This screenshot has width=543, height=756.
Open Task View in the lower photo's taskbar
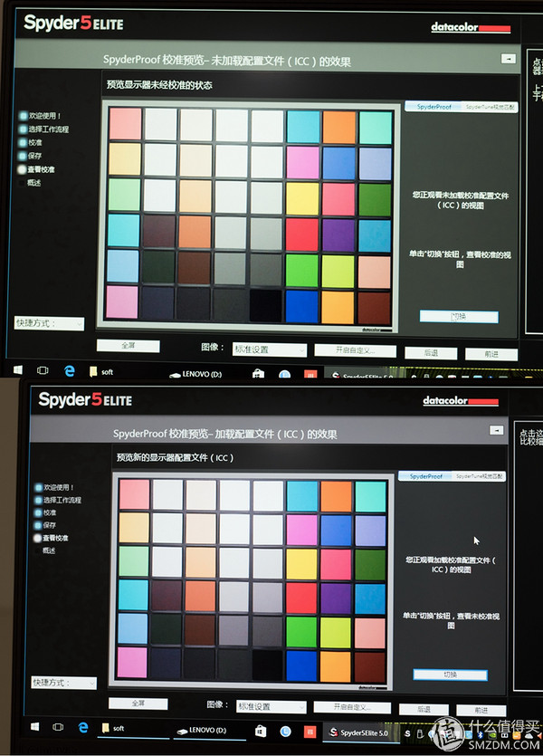coord(58,727)
